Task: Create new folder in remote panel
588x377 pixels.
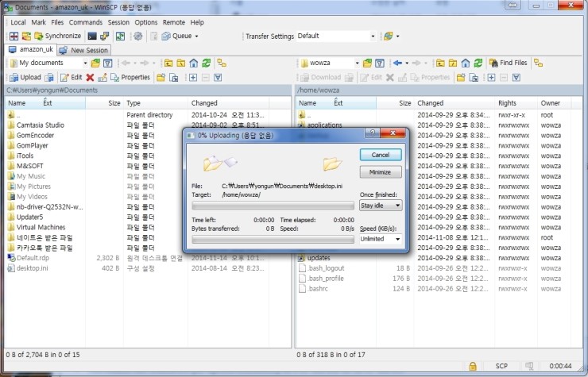Action: click(461, 78)
